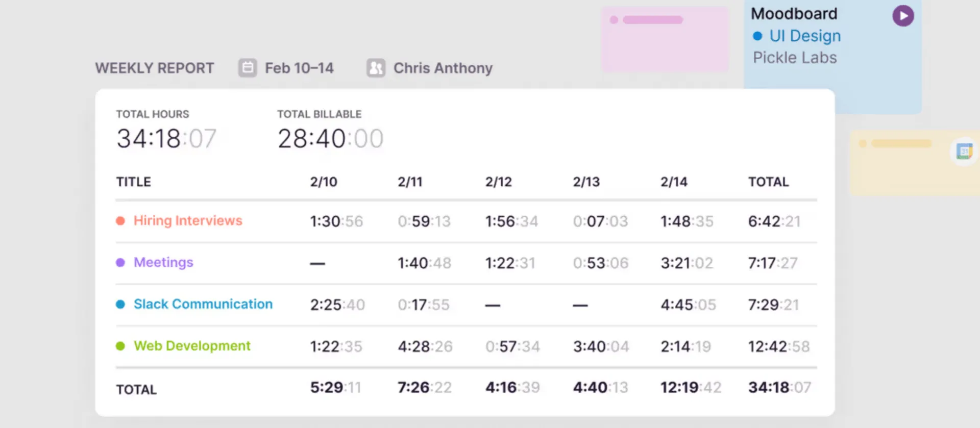Click blue dot next to UI Design
The height and width of the screenshot is (428, 980).
(x=757, y=36)
